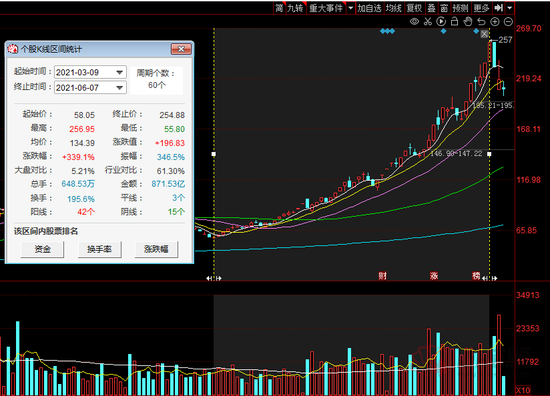Click the right interval boundary arrows
Image resolution: width=550 pixels, height=396 pixels.
point(490,278)
